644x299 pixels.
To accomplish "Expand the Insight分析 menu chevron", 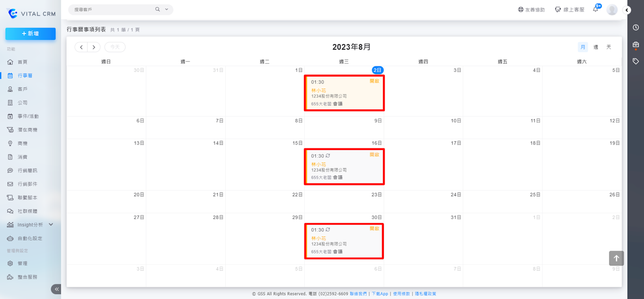I will [x=51, y=225].
